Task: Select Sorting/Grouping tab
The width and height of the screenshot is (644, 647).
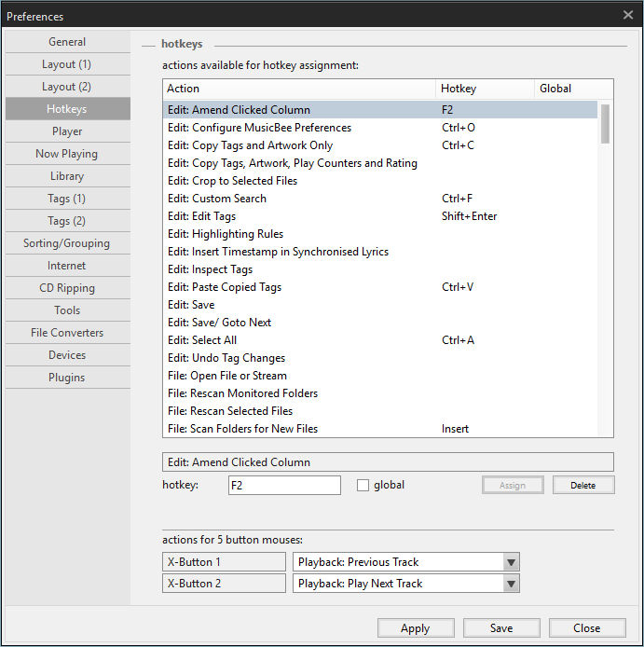Action: pos(68,243)
